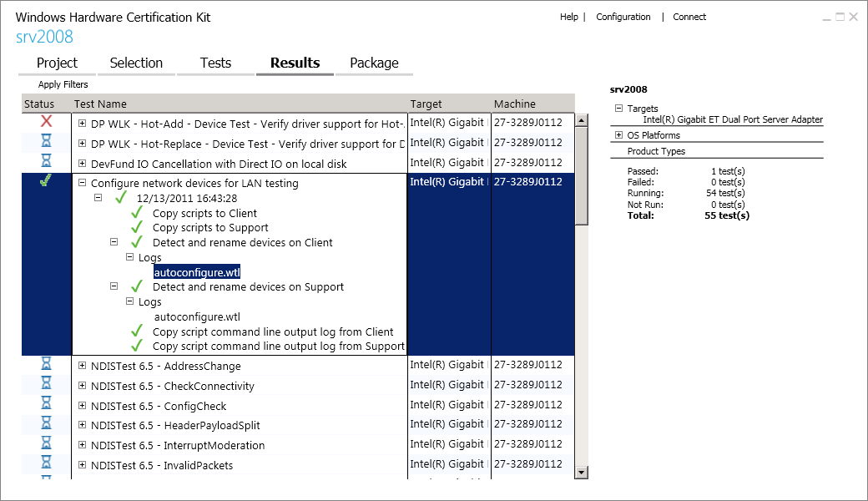Viewport: 868px width, 501px height.
Task: Click hourglass icon beside NDISTest 6.5 InvalidPackets
Action: [46, 464]
